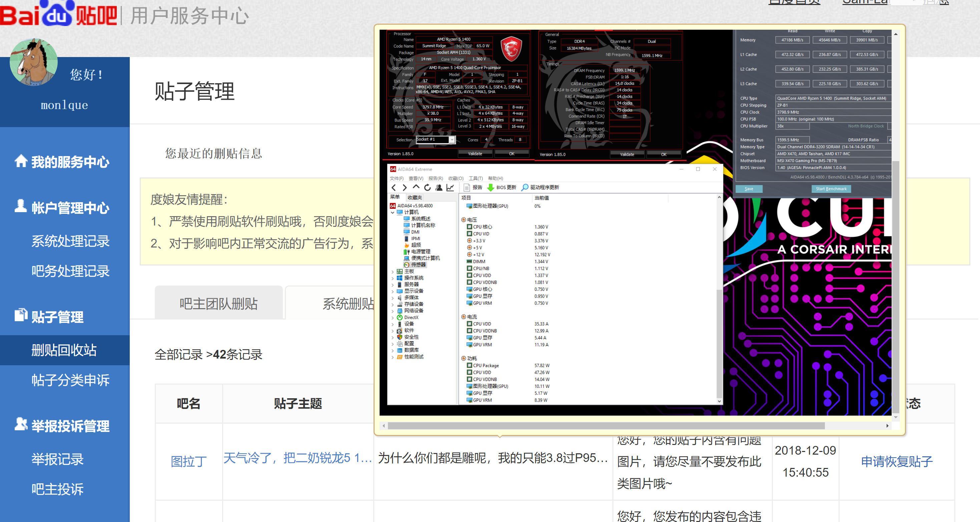This screenshot has height=522, width=980.
Task: Collapse the 计算机 tree node
Action: pyautogui.click(x=393, y=212)
